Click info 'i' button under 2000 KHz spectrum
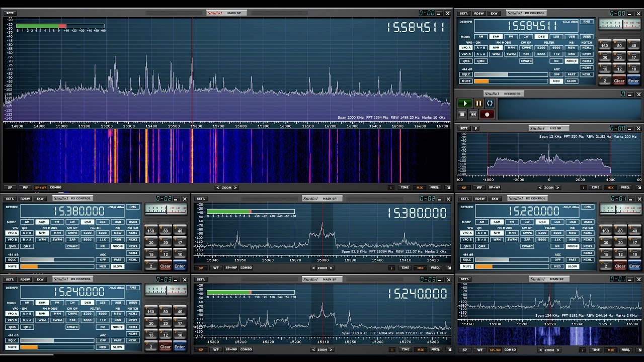 coord(391,188)
